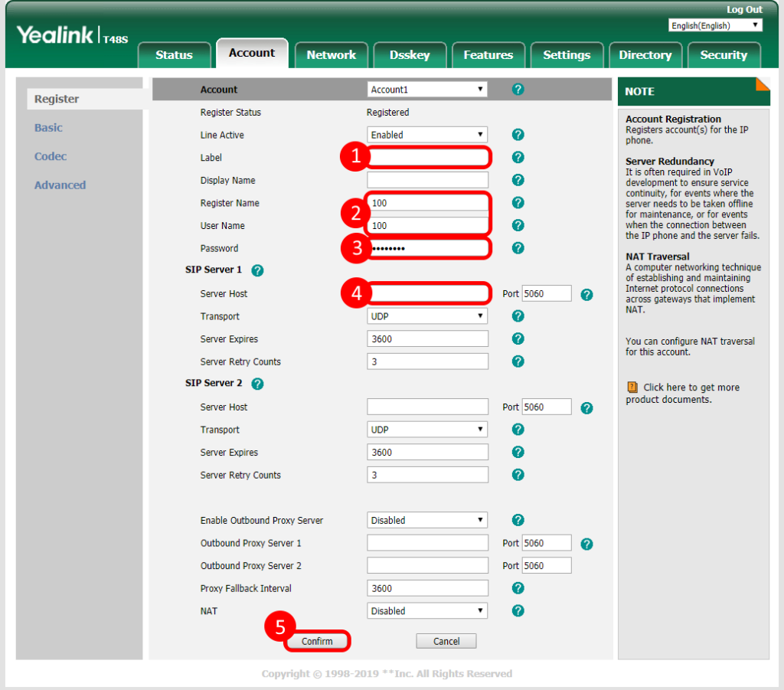Click the Log Out link

[x=744, y=9]
